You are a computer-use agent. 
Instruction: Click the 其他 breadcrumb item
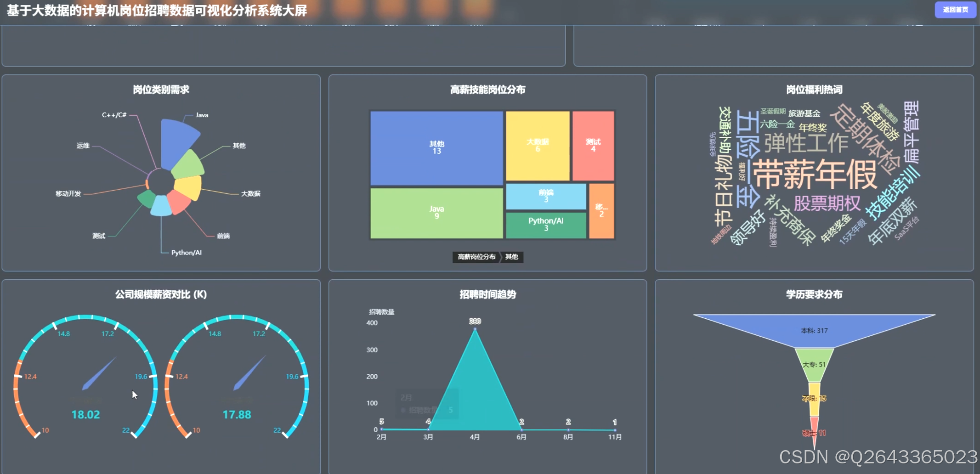512,257
